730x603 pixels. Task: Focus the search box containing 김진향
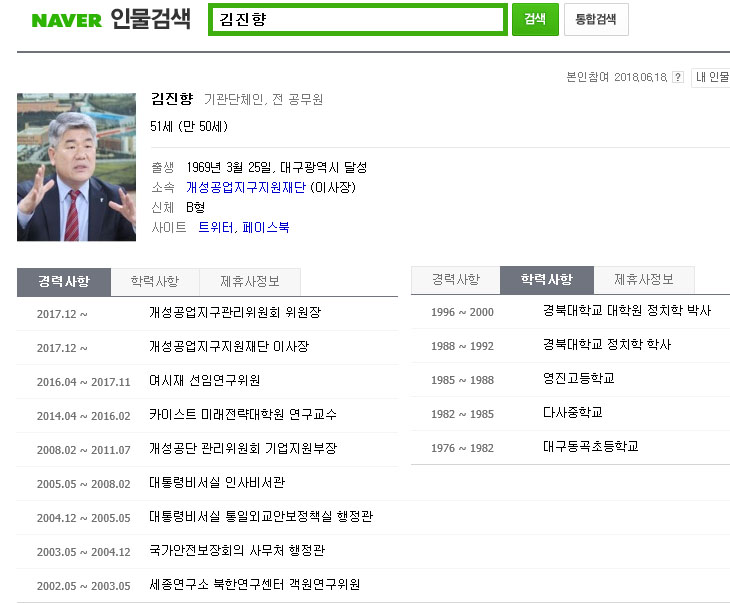coord(358,19)
